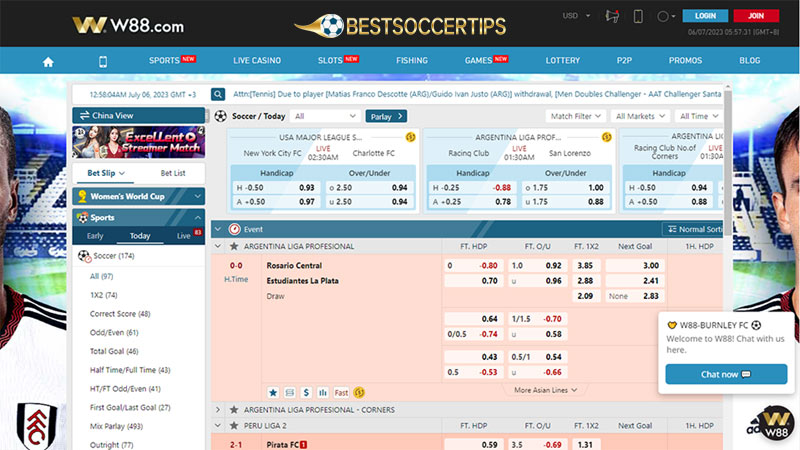Go to the home page icon

pyautogui.click(x=48, y=62)
